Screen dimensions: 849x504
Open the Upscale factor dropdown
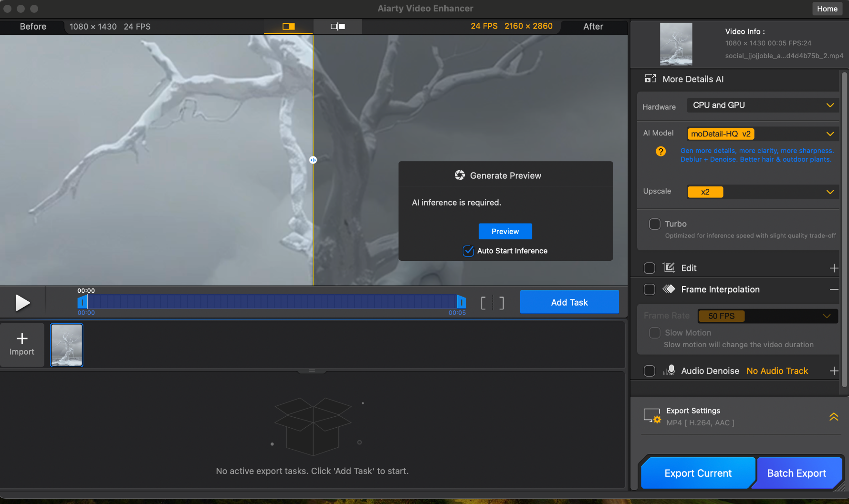762,192
